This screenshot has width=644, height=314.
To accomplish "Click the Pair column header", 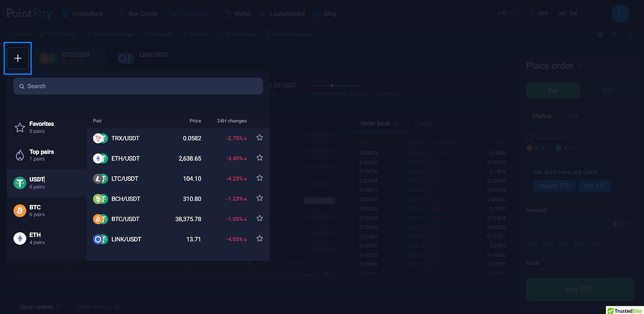I will coord(98,121).
